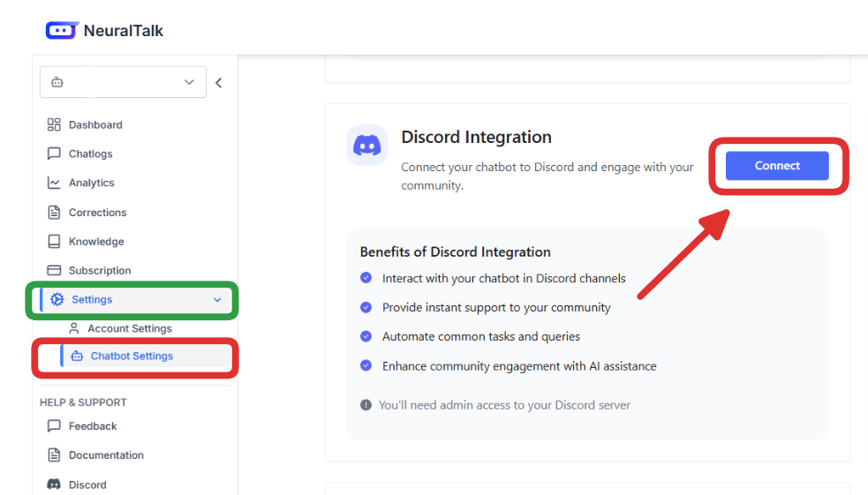Image resolution: width=868 pixels, height=495 pixels.
Task: Click the text 'Interact with your chatbot in Discord channels'
Action: pos(503,278)
